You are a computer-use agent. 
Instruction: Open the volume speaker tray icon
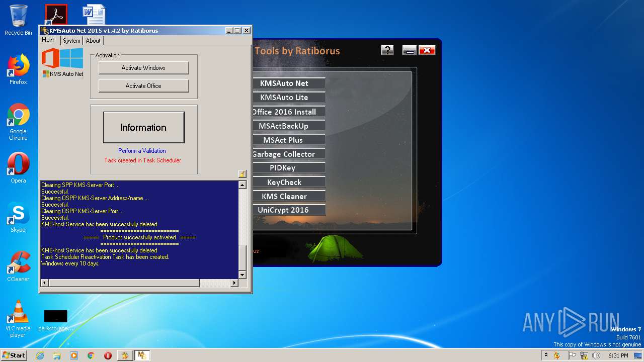point(596,355)
